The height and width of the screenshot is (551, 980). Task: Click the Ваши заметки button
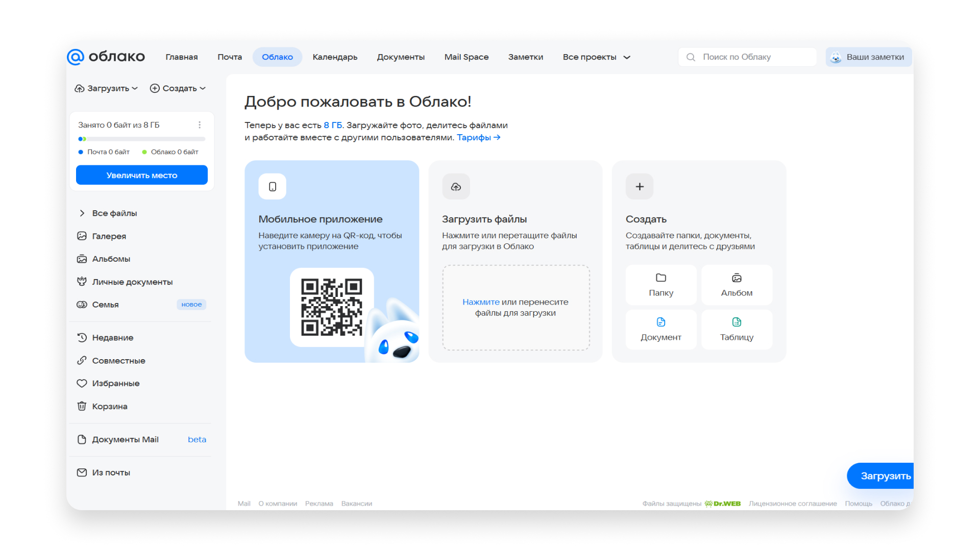[x=869, y=57]
